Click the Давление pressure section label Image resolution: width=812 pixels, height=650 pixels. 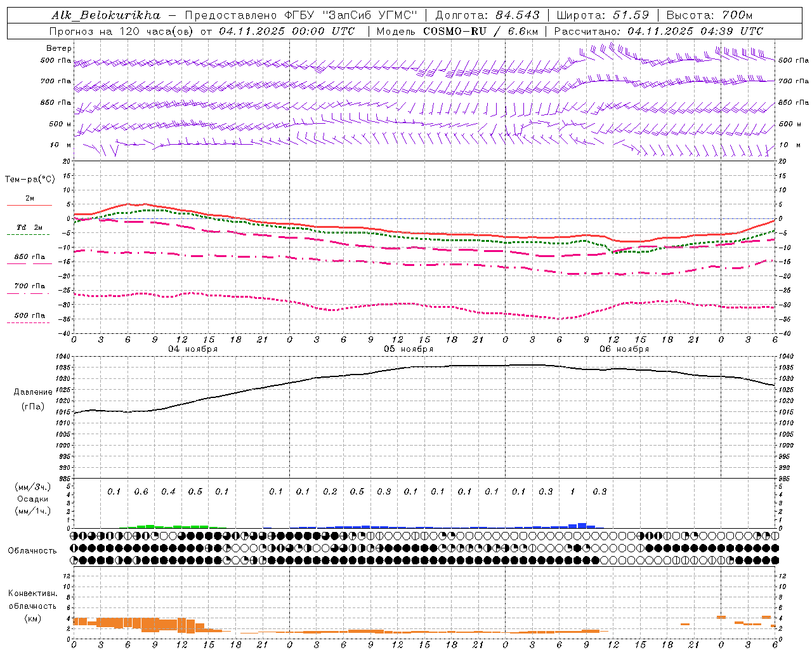(x=32, y=392)
